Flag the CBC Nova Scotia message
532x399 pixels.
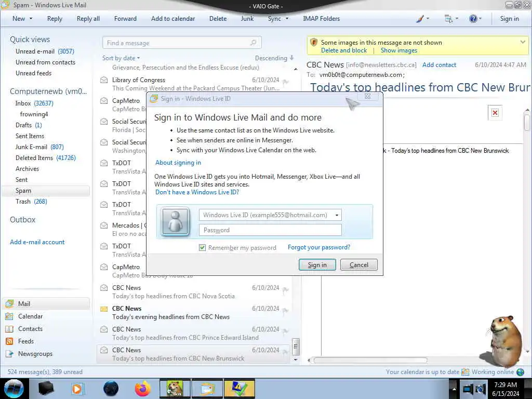pos(285,289)
